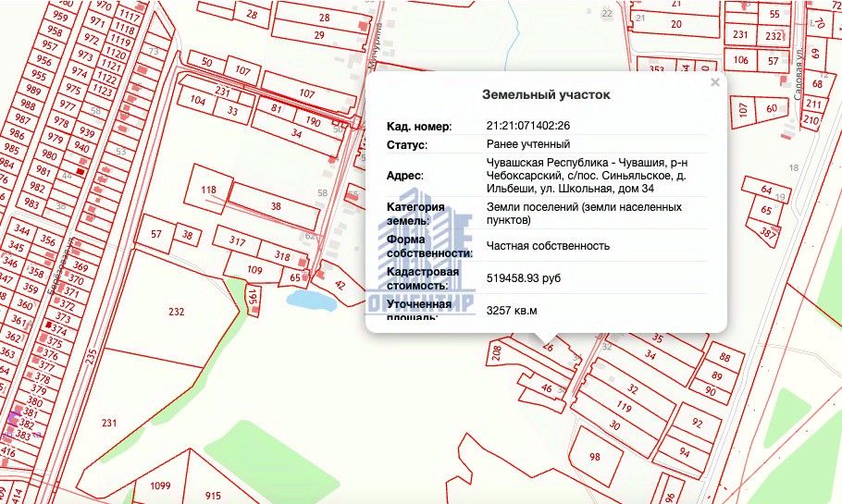Select map parcel labeled 64
842x504 pixels.
point(766,189)
